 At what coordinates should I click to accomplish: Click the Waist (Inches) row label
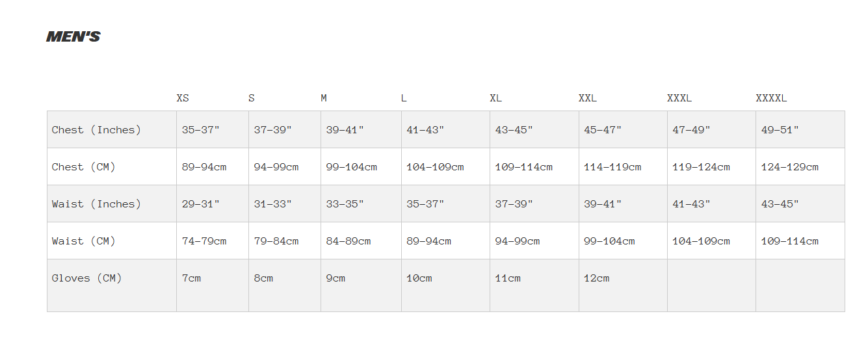coord(96,204)
